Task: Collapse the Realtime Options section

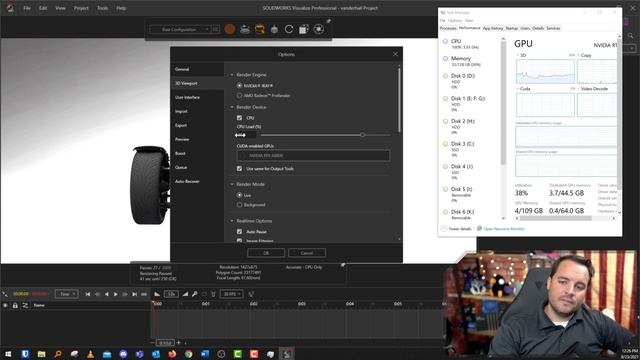Action: [x=232, y=221]
